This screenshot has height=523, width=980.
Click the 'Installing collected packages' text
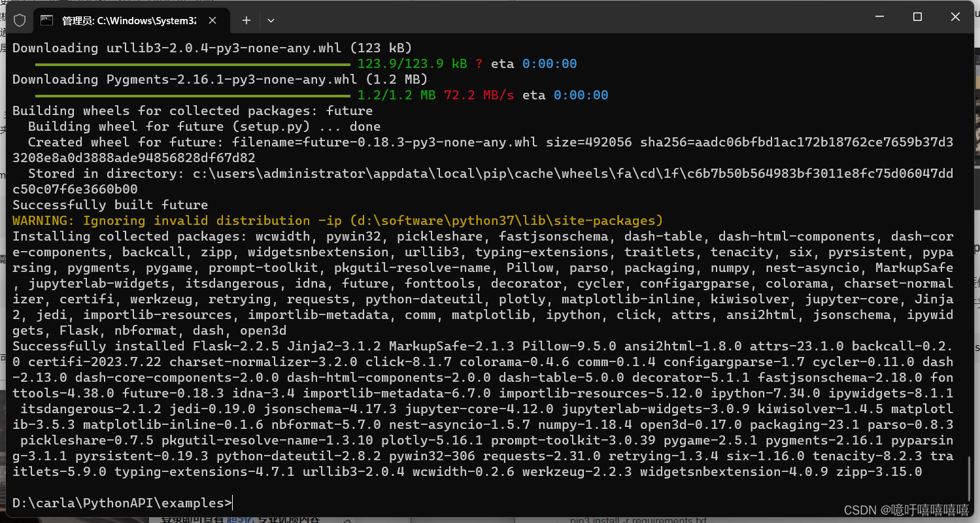130,236
